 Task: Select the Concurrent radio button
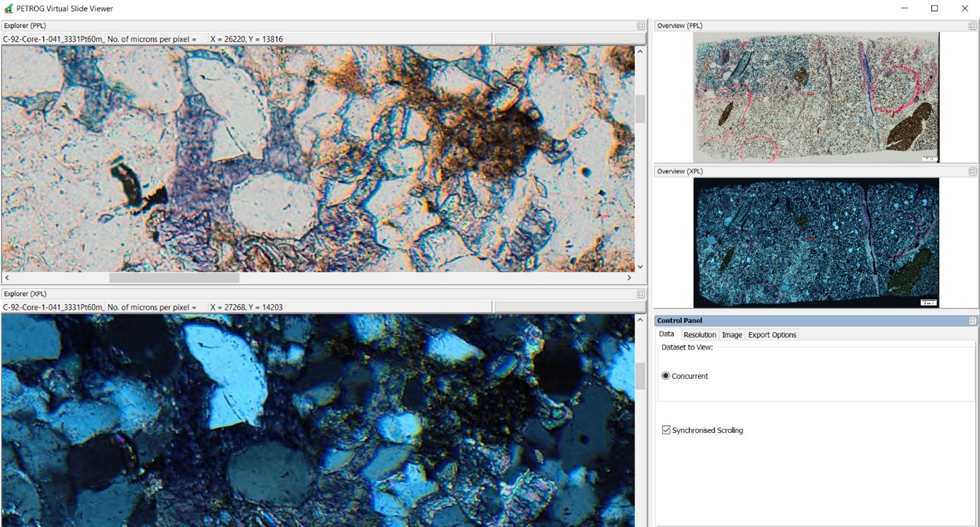665,376
